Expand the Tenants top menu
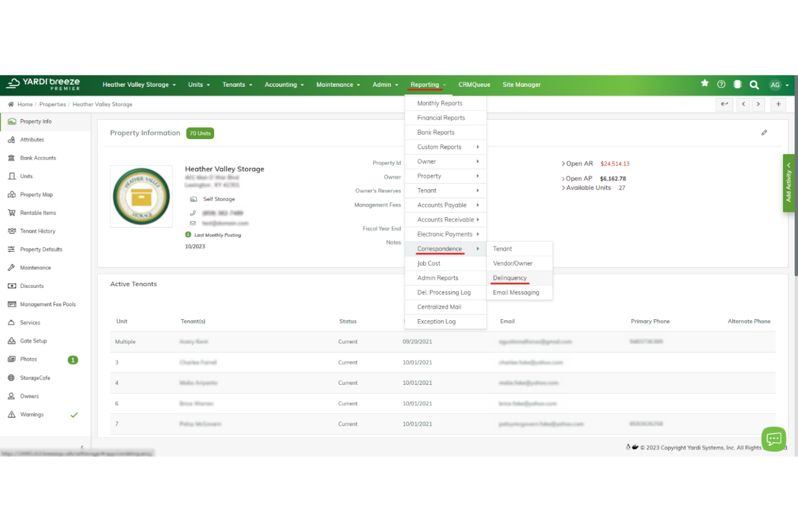 pyautogui.click(x=237, y=85)
